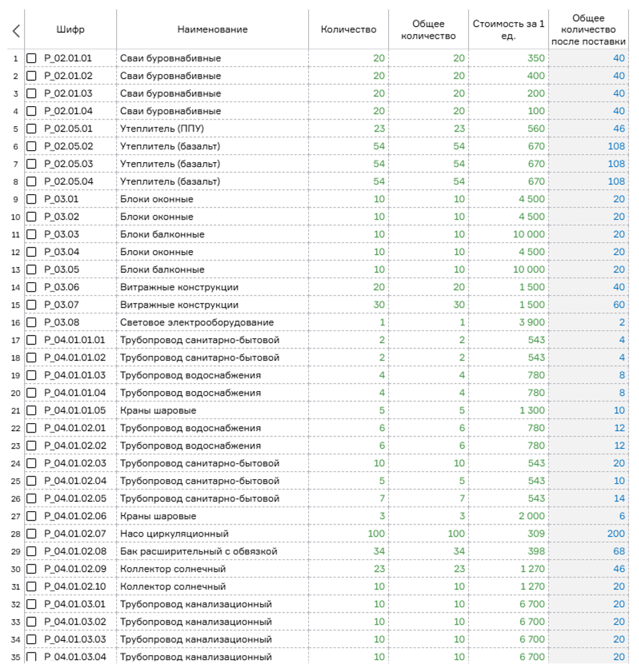Check the box for Насо циркуляционный row
Screen dimensions: 639x672
(31, 534)
